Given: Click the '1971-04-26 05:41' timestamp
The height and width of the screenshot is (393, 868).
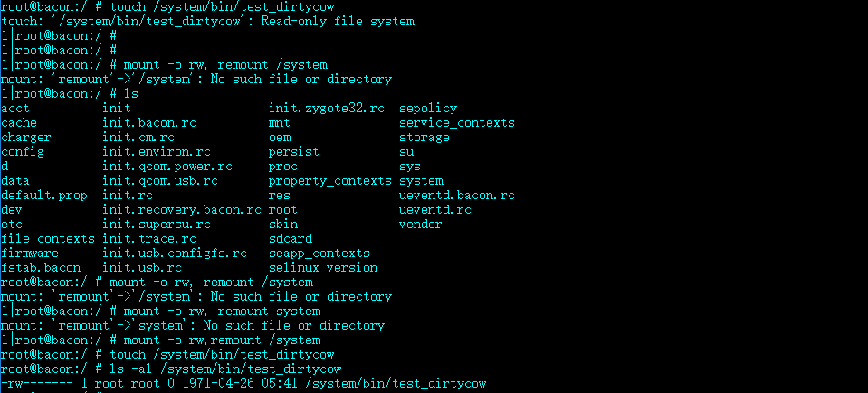Looking at the screenshot, I should (x=240, y=383).
